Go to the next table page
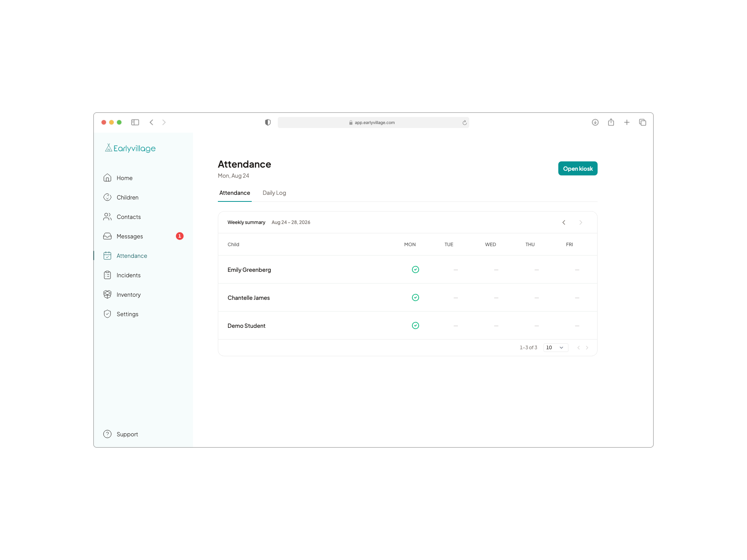 tap(587, 348)
